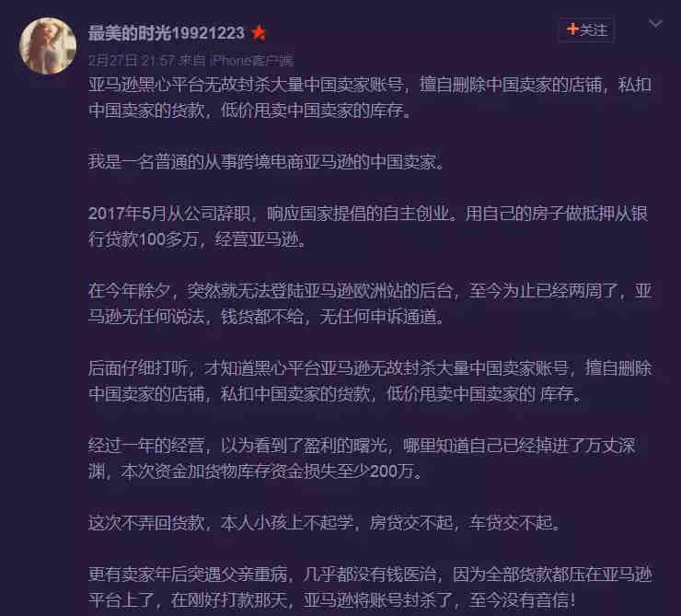Click the sentence 我是一名普通的从事跨境电商亚马逊的中国卖家
This screenshot has width=681, height=616.
click(266, 162)
